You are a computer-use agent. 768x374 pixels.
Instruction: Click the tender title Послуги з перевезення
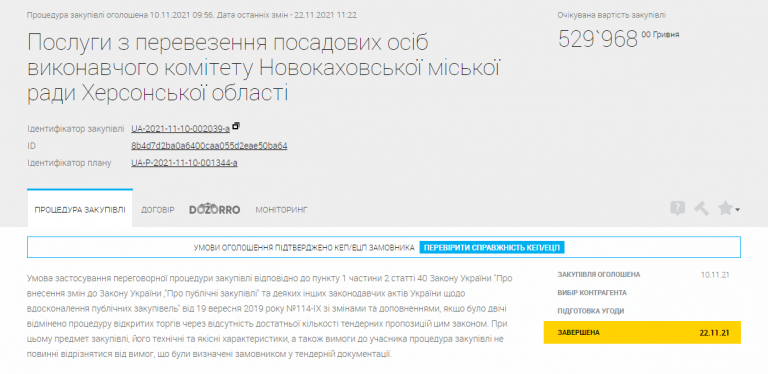click(264, 68)
